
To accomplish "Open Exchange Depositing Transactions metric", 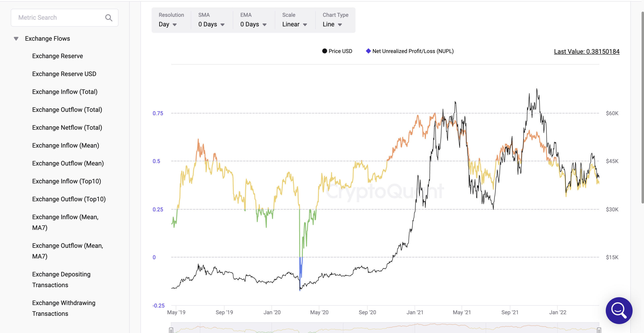I will coord(61,279).
